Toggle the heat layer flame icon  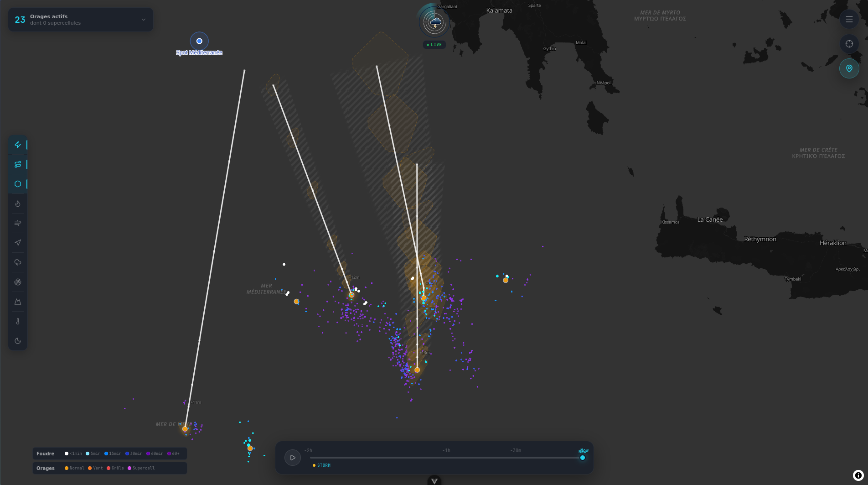click(18, 203)
